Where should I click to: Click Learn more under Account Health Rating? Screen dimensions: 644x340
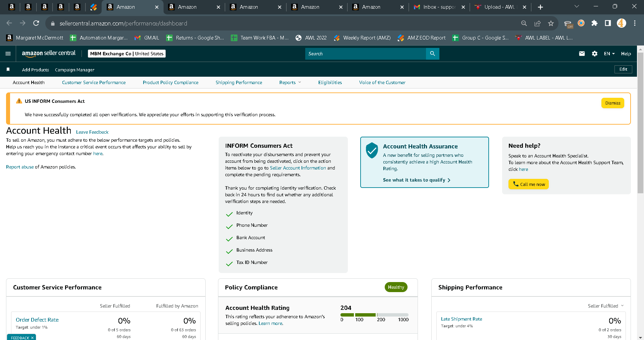[x=271, y=323]
